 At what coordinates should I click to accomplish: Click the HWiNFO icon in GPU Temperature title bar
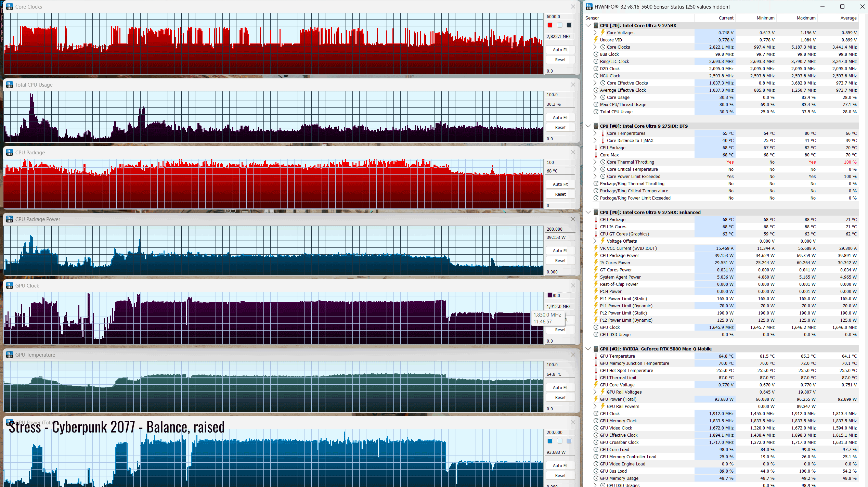click(x=10, y=355)
